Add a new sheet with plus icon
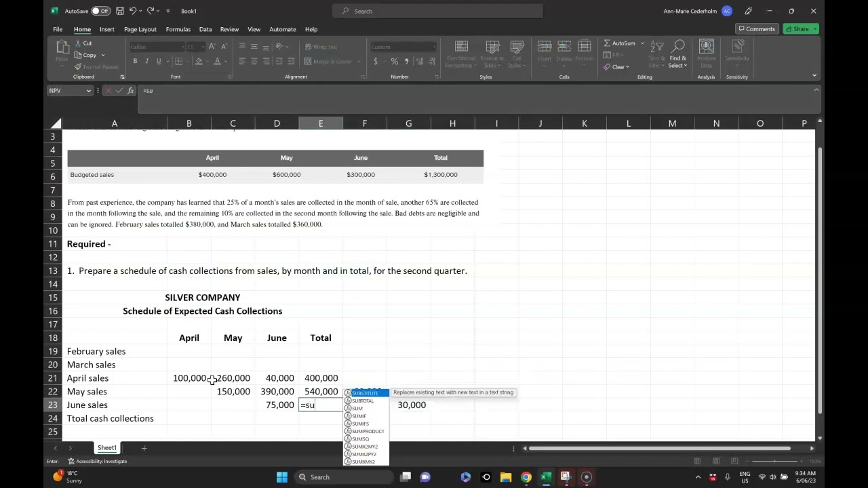868x488 pixels. (144, 448)
